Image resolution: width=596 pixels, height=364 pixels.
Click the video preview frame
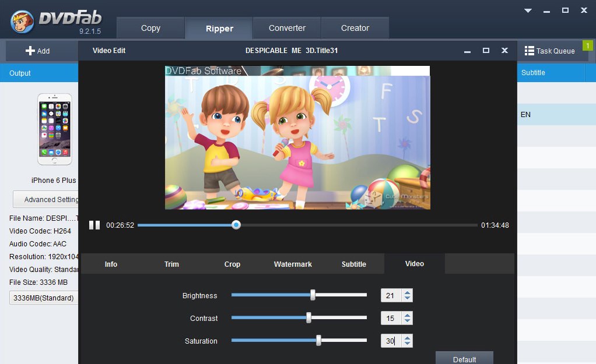pyautogui.click(x=297, y=137)
